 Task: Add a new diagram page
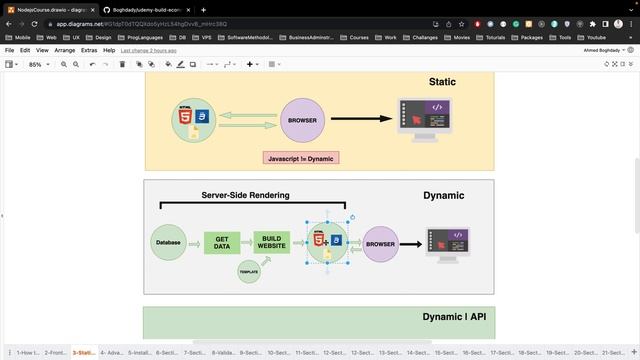[634, 352]
